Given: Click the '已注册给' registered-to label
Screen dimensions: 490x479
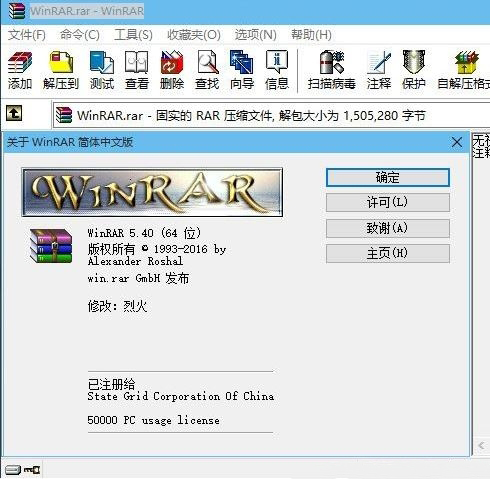Looking at the screenshot, I should coord(111,384).
